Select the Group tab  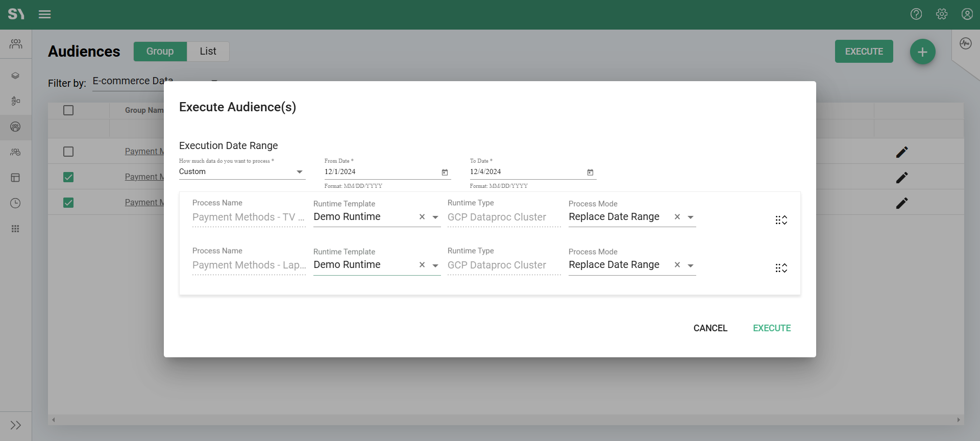160,52
